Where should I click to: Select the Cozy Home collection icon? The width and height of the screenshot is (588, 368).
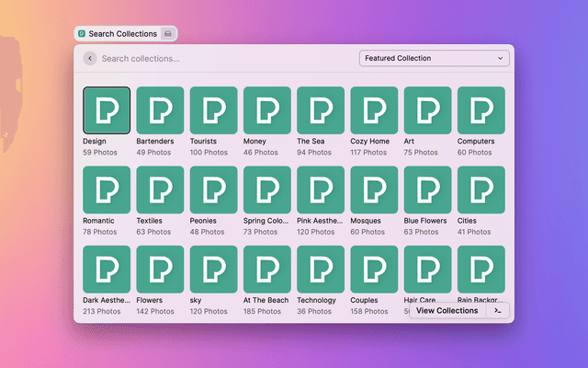point(374,110)
